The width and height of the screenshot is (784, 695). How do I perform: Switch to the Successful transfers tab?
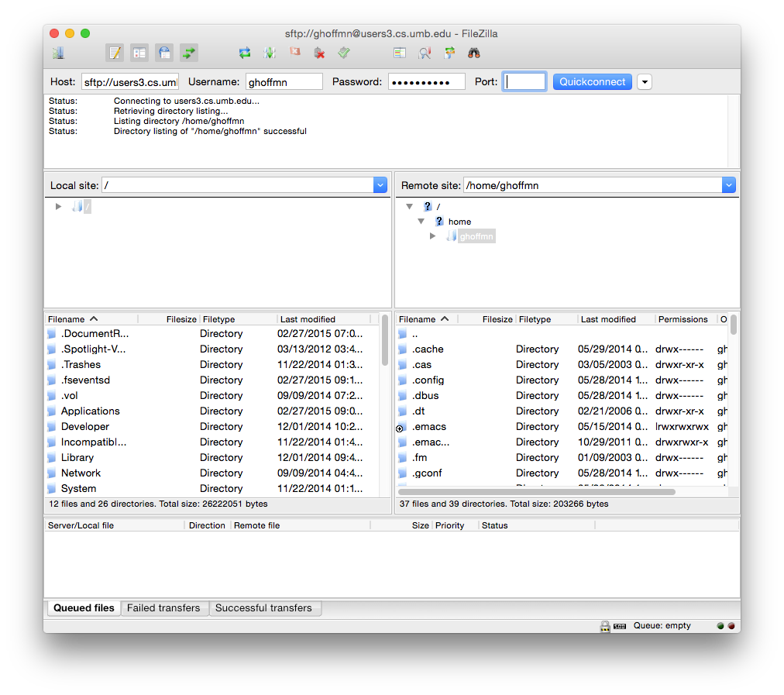pyautogui.click(x=263, y=608)
